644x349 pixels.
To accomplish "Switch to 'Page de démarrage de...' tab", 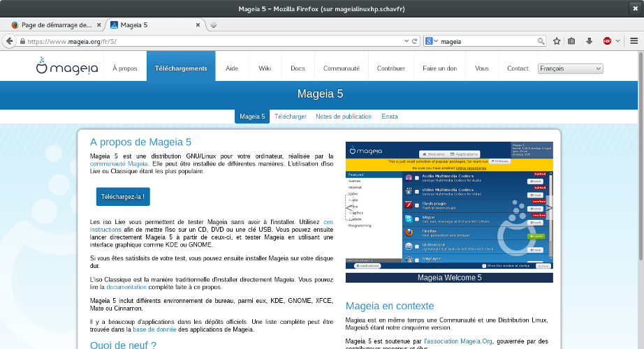I will click(57, 25).
